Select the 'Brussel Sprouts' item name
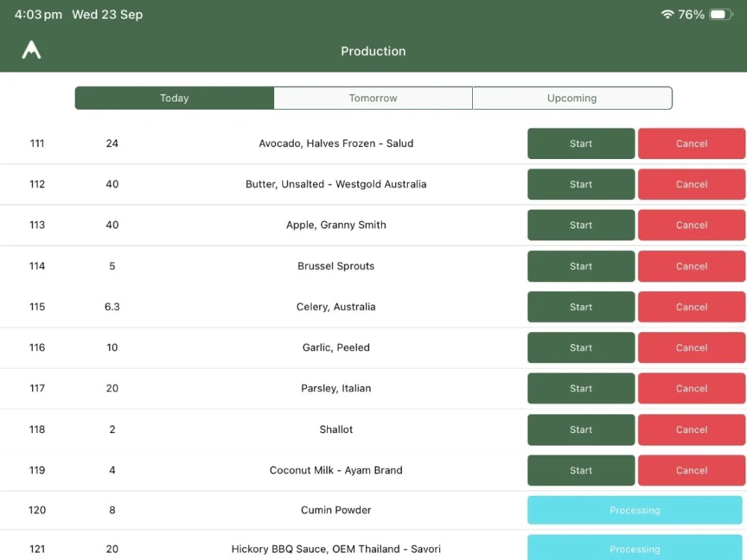This screenshot has height=560, width=747. point(336,266)
